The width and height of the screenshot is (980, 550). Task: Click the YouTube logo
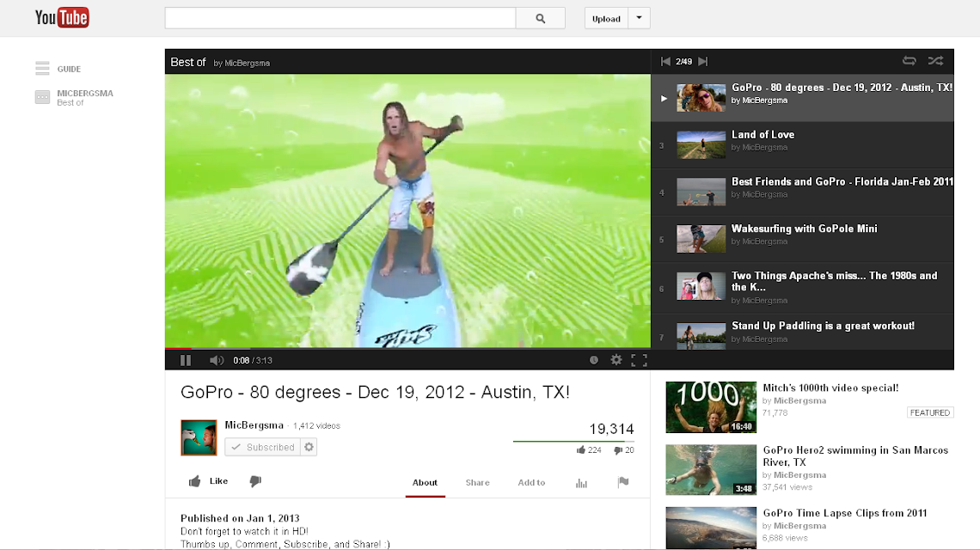[x=62, y=17]
